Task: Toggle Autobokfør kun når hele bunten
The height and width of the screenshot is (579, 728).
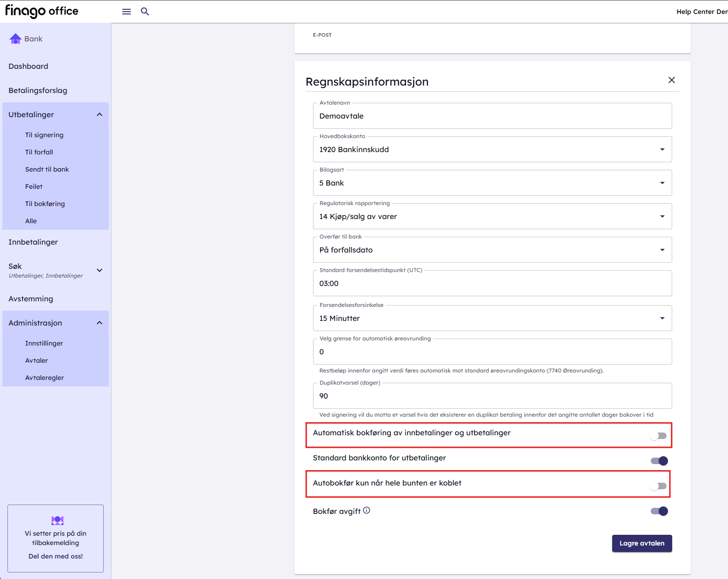Action: pyautogui.click(x=659, y=486)
